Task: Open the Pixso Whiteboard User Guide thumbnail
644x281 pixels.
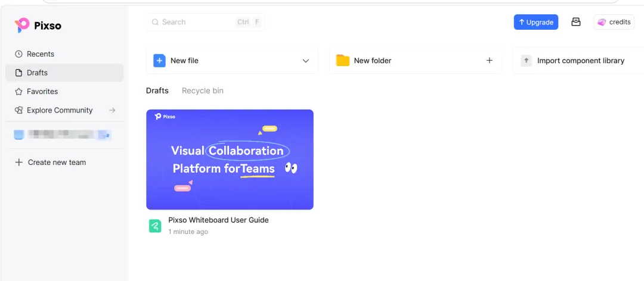Action: click(x=230, y=160)
